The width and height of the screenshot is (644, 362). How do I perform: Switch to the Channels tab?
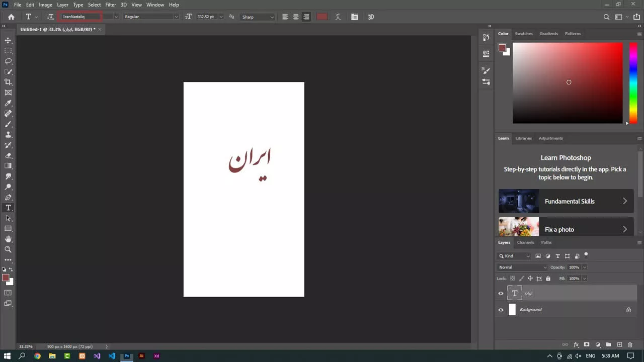point(525,242)
